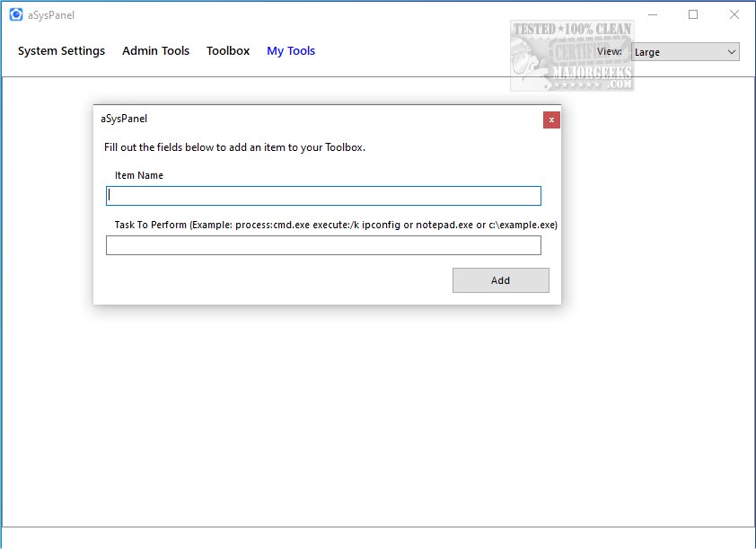Close the aSysPanel dialog with red X
Viewport: 756px width, 549px height.
(551, 120)
